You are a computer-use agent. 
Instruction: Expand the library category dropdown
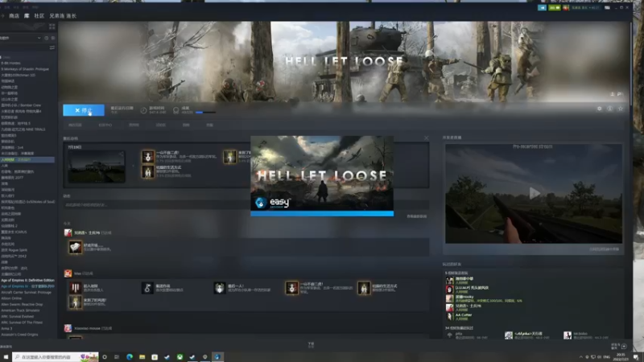pos(39,38)
